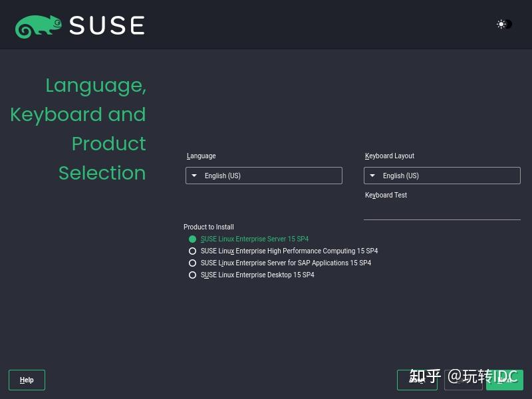This screenshot has height=399, width=532.
Task: Click English (US) in the Language selector
Action: (x=223, y=176)
